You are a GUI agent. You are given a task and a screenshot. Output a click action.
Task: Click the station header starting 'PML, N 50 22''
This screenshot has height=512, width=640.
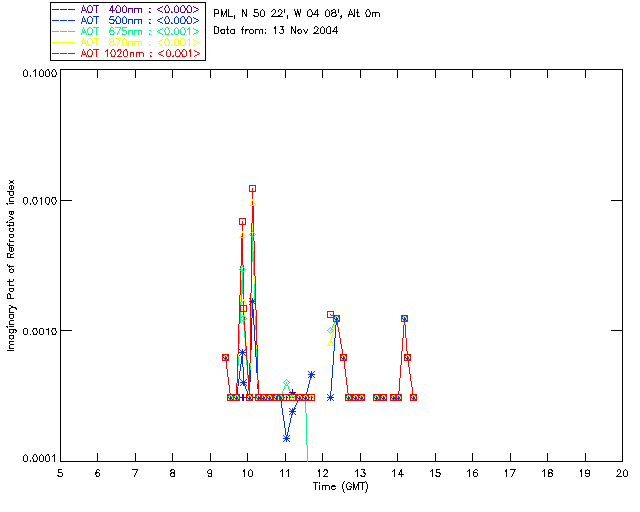click(x=297, y=14)
